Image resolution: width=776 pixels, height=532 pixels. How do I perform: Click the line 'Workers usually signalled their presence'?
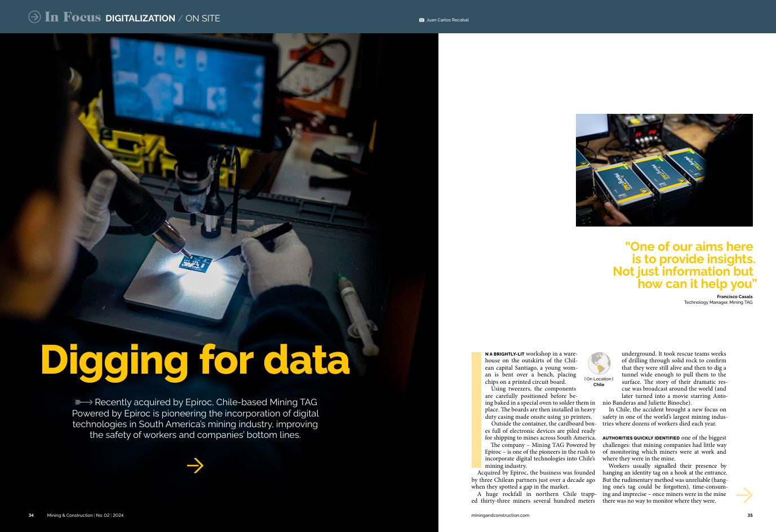[x=667, y=466]
